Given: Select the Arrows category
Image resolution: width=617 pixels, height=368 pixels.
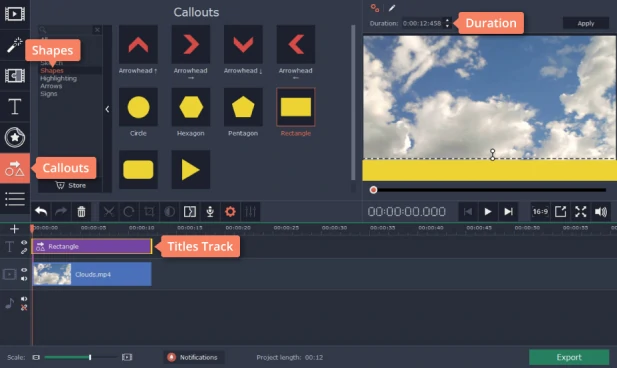Looking at the screenshot, I should coord(51,86).
